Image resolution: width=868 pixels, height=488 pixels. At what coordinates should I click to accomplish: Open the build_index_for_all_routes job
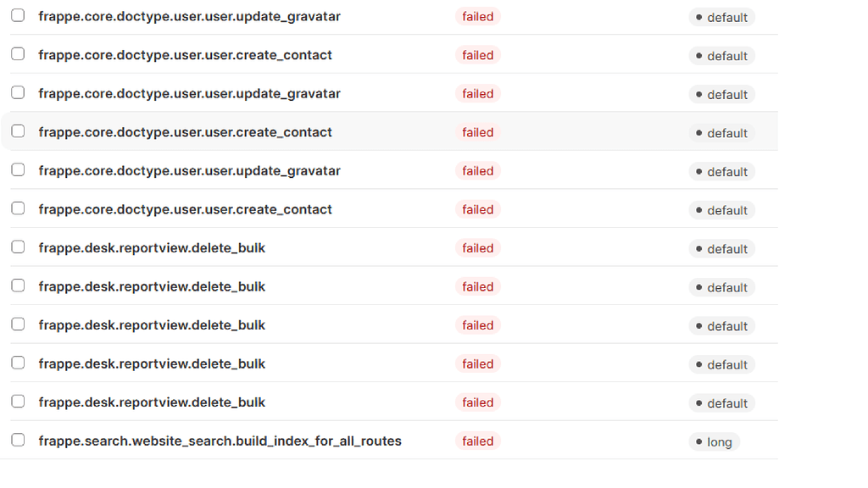tap(220, 441)
